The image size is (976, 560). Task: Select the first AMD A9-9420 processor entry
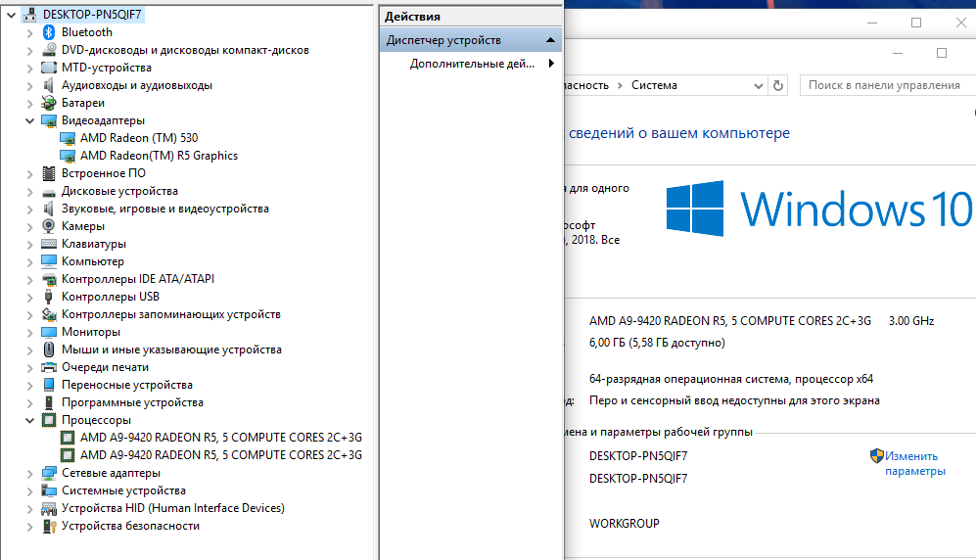(x=221, y=438)
